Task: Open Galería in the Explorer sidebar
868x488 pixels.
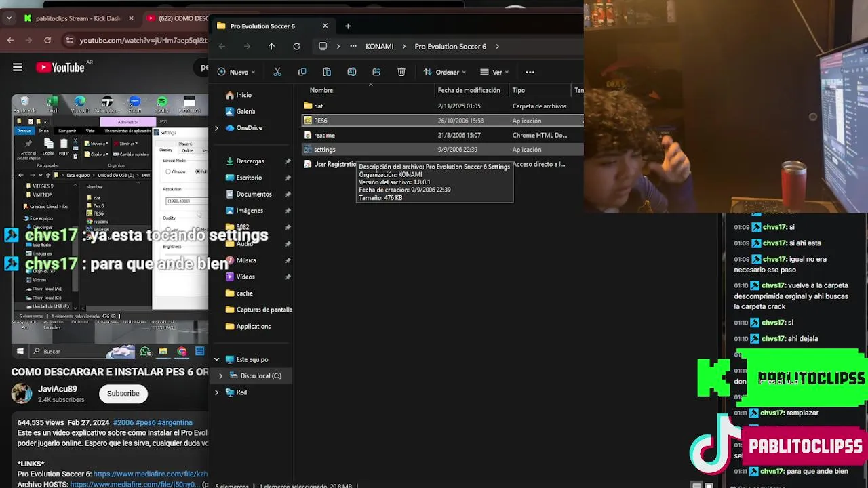Action: [x=245, y=111]
